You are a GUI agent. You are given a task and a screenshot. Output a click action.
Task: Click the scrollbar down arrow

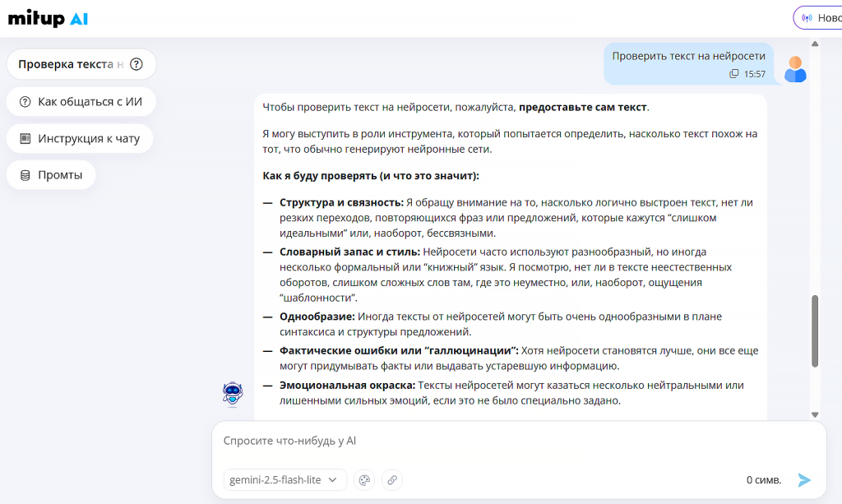point(815,414)
